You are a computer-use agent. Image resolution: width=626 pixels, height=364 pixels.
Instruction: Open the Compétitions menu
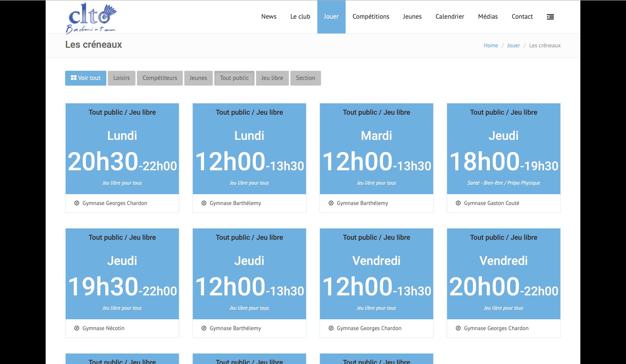(x=371, y=17)
